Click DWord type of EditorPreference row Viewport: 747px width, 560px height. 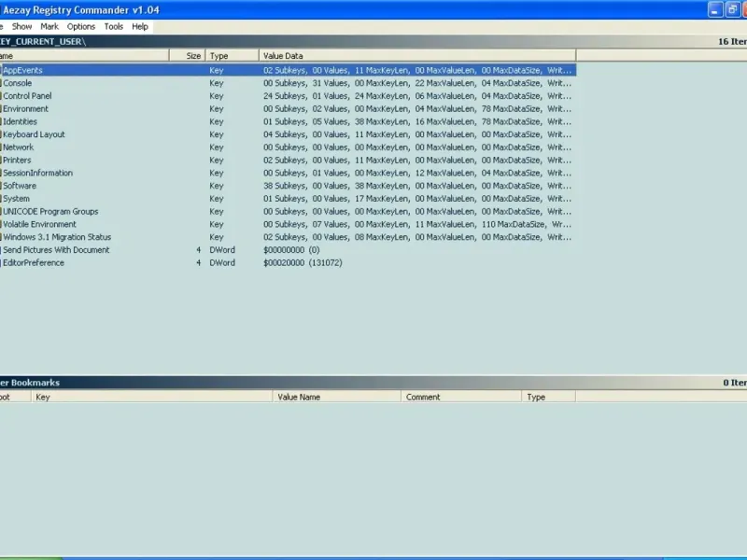pos(222,263)
